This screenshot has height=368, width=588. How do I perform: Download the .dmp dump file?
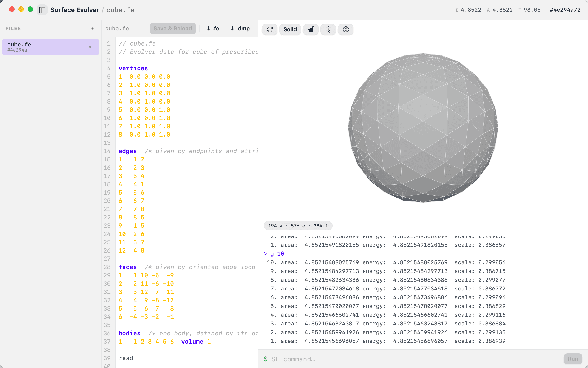(x=240, y=29)
